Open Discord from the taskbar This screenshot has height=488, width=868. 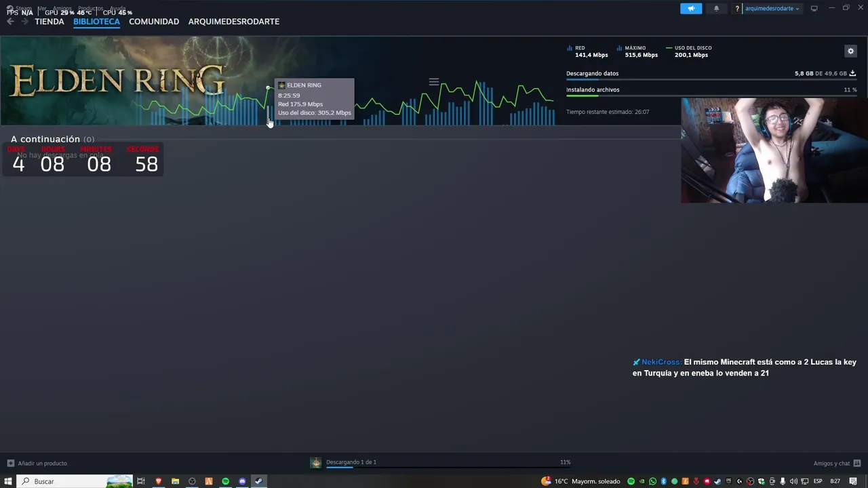pyautogui.click(x=242, y=481)
